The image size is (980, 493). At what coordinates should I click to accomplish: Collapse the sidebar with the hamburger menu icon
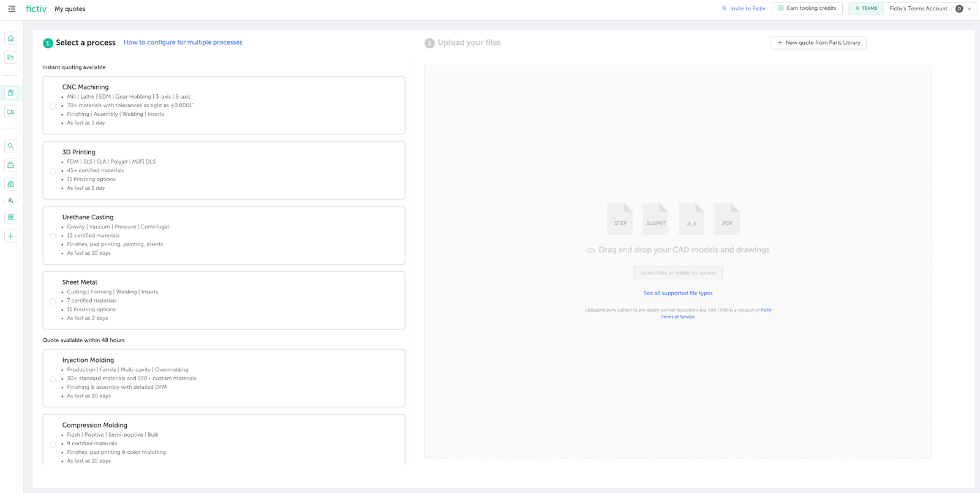tap(12, 9)
